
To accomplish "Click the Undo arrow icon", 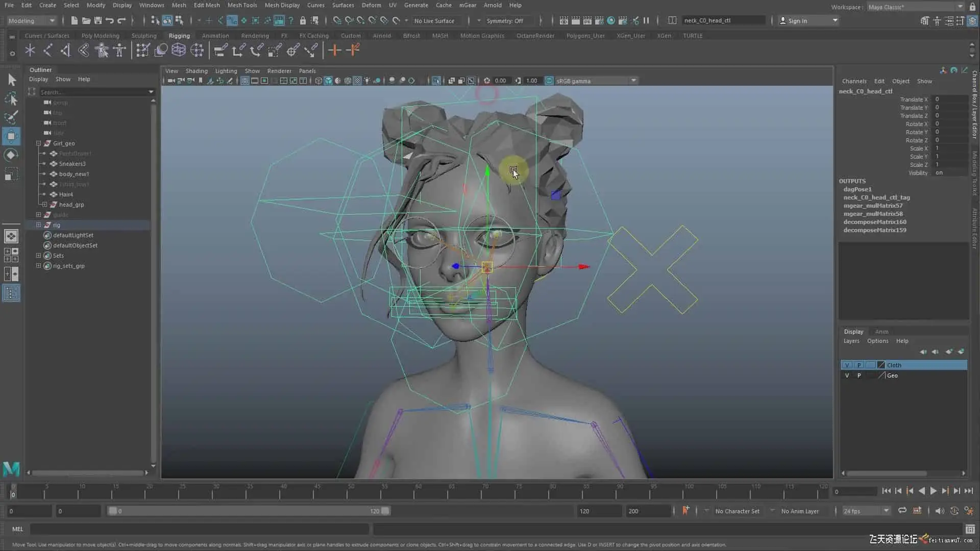I will [x=109, y=20].
